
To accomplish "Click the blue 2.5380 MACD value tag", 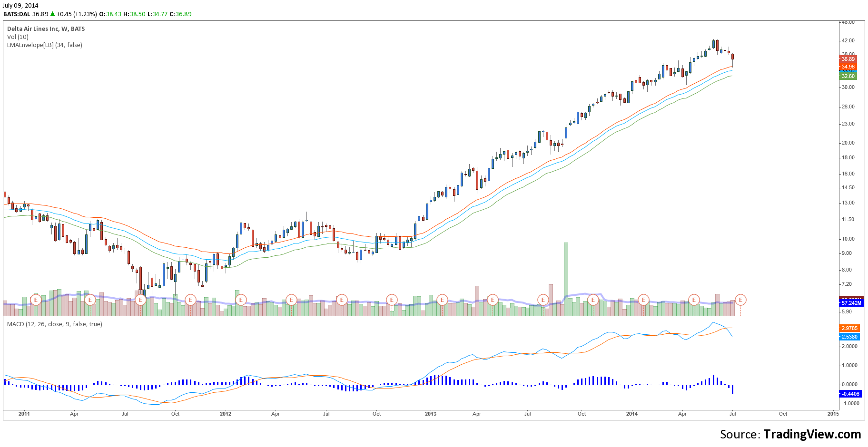I will click(849, 337).
